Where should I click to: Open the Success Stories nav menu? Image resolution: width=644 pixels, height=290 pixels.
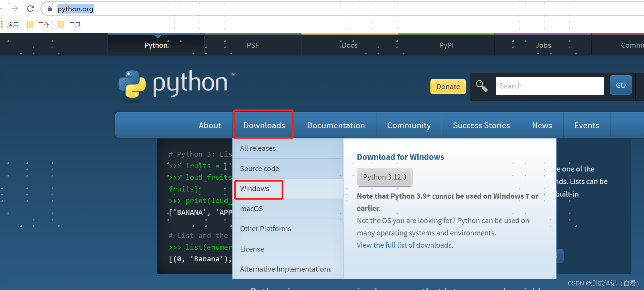tap(481, 125)
